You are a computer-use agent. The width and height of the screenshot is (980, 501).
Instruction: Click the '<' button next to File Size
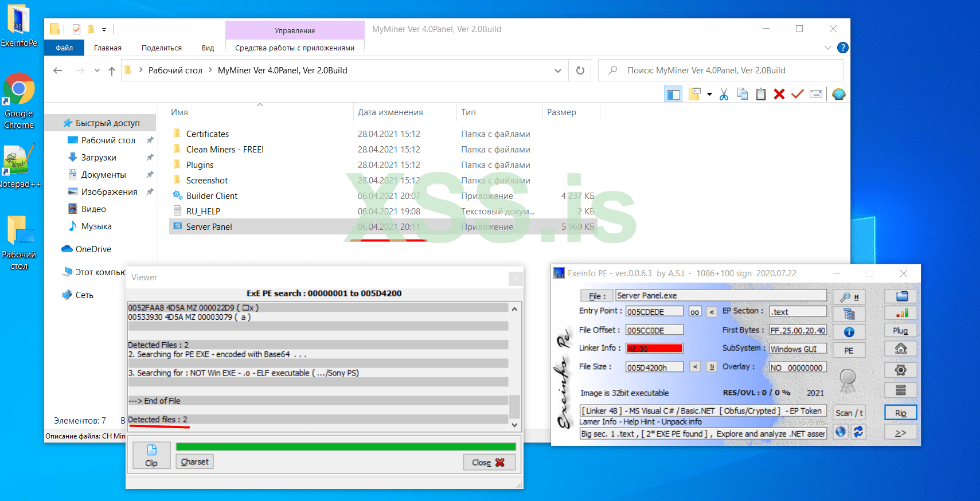coord(694,367)
